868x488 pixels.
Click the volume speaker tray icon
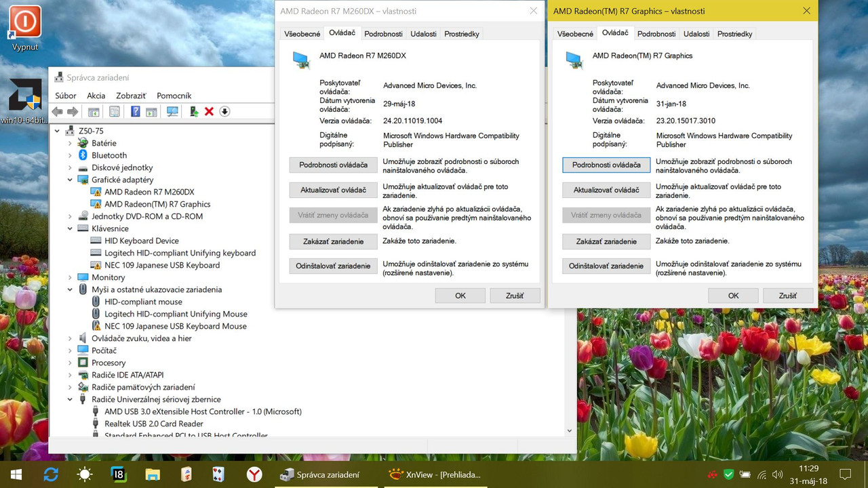pyautogui.click(x=777, y=474)
